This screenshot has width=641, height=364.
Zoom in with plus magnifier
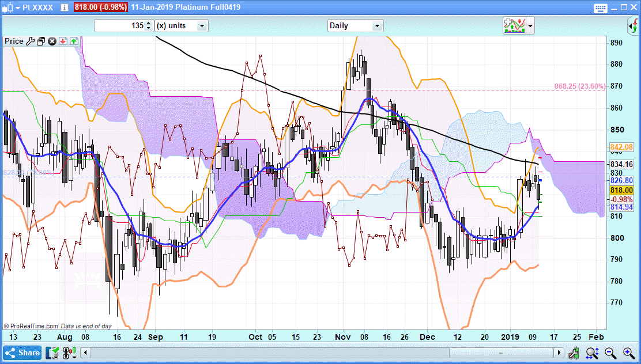coord(629,353)
